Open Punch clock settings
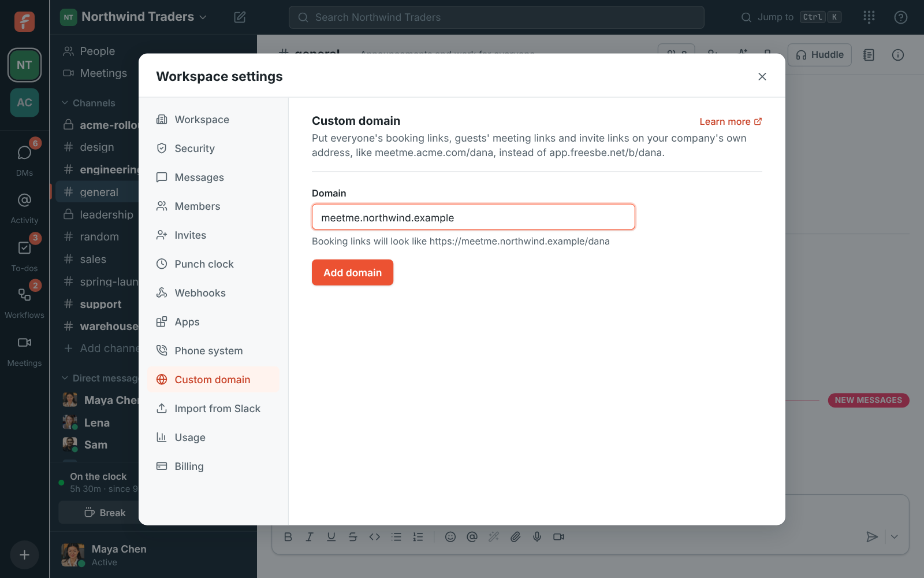924x578 pixels. point(213,264)
